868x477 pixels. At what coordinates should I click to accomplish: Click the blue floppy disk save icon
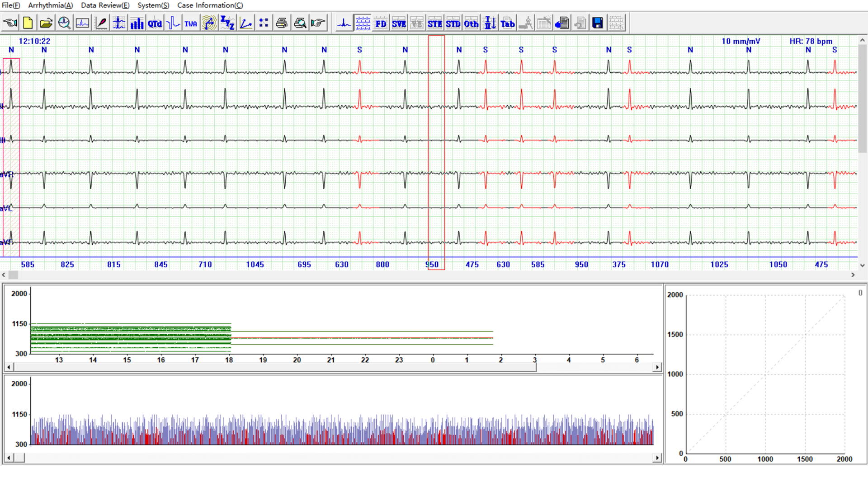pos(597,23)
